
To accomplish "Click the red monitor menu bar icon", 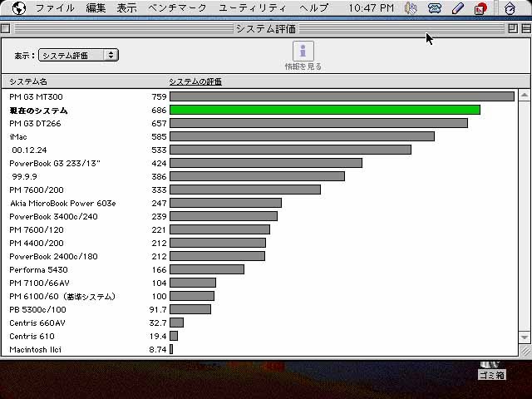I will pos(480,8).
